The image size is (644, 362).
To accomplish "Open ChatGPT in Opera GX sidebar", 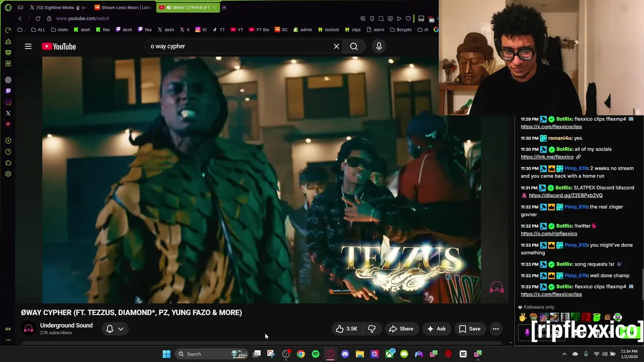I will point(8,80).
